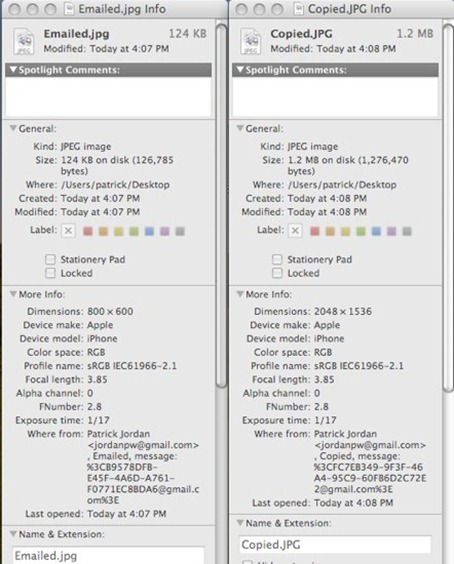The width and height of the screenshot is (454, 564).
Task: Click /Users/patrick/Desktop path in Emailed.jpg Info
Action: [115, 185]
